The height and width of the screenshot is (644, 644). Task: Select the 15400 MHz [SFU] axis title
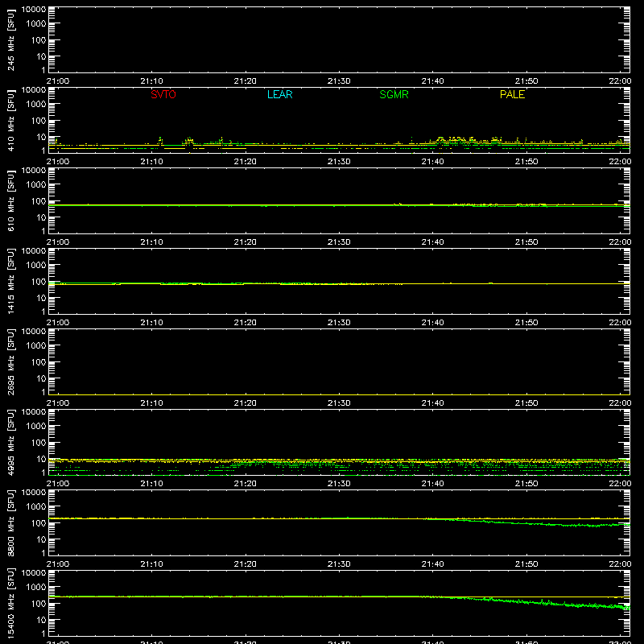(11, 604)
